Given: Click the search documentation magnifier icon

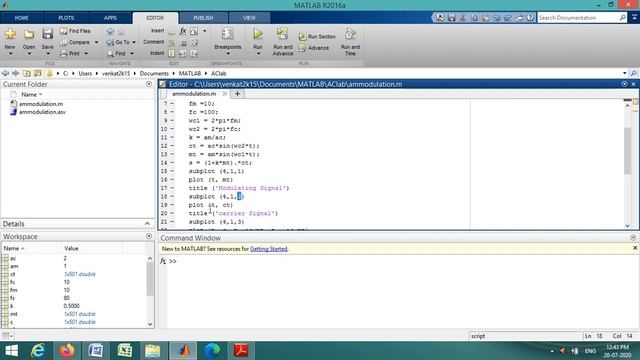Looking at the screenshot, I should pos(622,18).
